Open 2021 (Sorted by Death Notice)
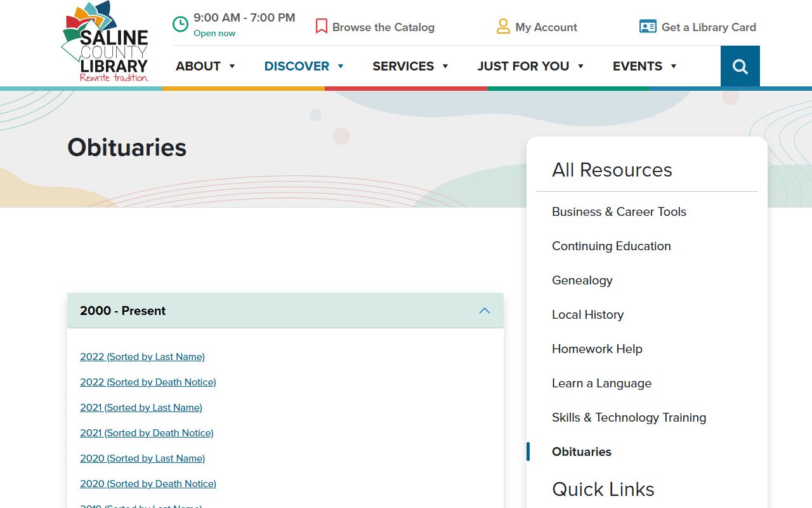 147,433
